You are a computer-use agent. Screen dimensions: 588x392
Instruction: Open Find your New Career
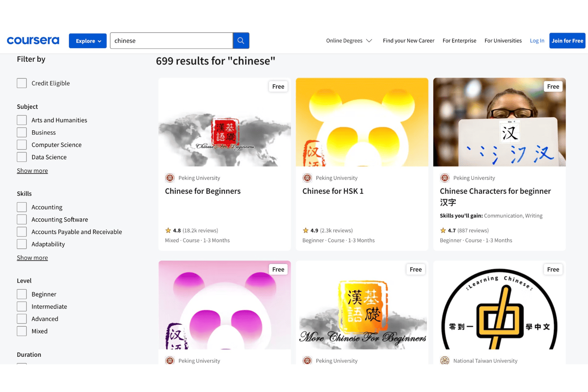[x=409, y=41]
